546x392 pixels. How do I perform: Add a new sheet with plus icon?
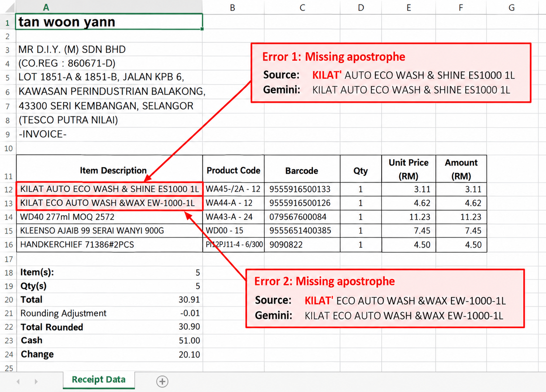point(162,381)
